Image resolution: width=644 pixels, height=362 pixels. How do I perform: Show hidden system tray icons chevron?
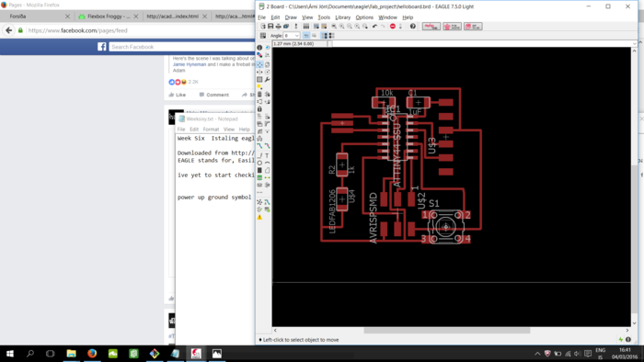(537, 354)
